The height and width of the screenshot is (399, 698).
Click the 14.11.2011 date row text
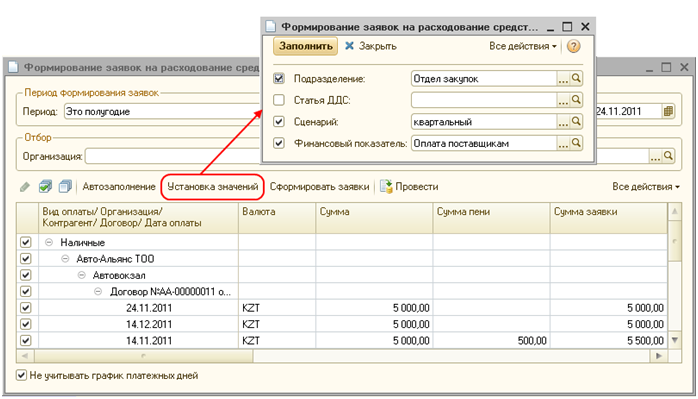pyautogui.click(x=149, y=341)
